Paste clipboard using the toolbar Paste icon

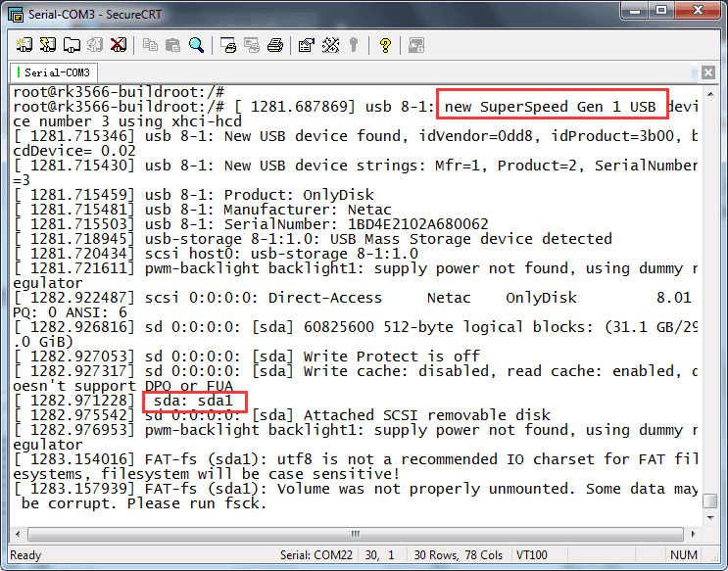coord(172,45)
